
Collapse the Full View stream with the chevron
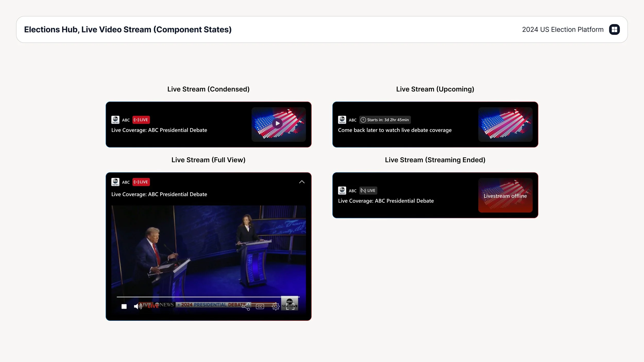(x=302, y=182)
